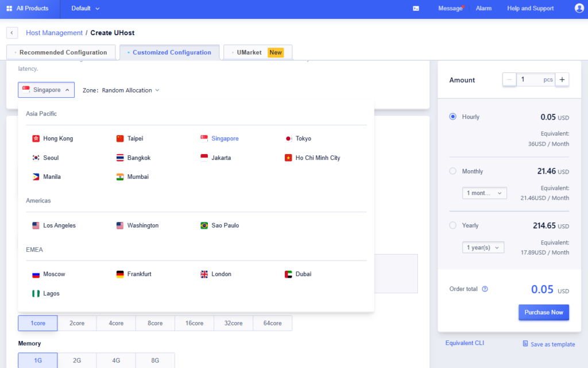The width and height of the screenshot is (588, 368).
Task: Select the 64core CPU option
Action: 272,323
